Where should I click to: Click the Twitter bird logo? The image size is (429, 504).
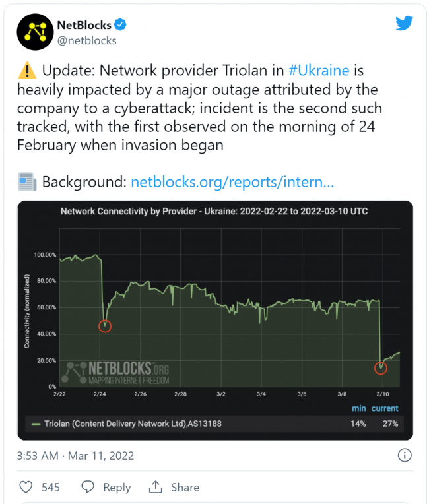tap(404, 23)
